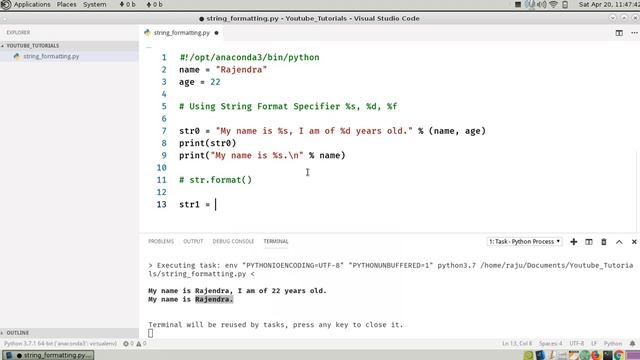Open the Firefox icon in the taskbar
640x360 pixels.
pos(596,355)
